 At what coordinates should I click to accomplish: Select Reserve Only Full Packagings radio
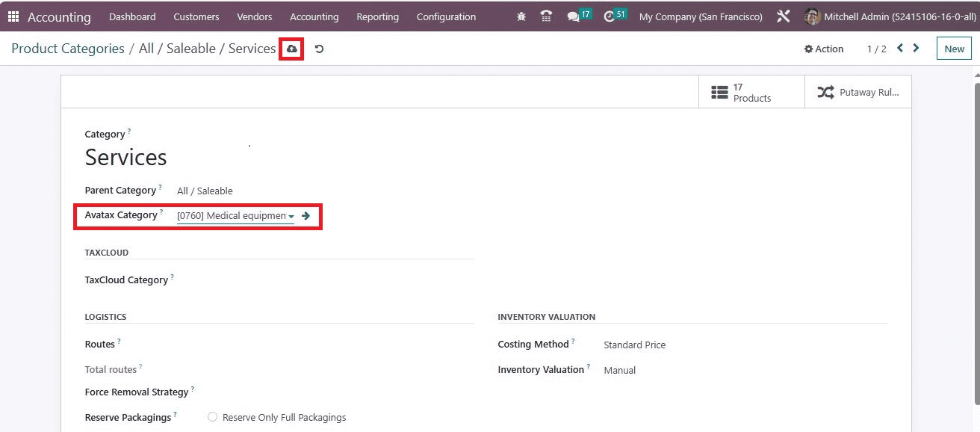point(213,417)
